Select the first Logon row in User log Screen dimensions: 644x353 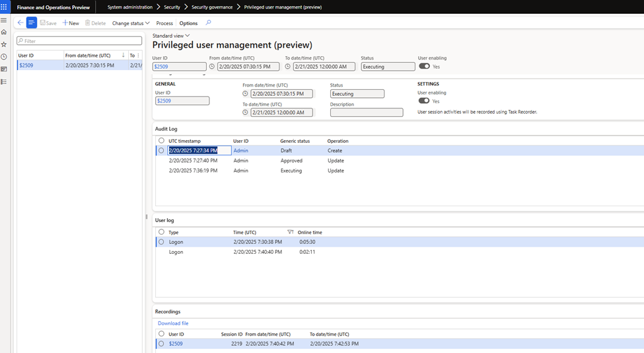[x=161, y=242]
